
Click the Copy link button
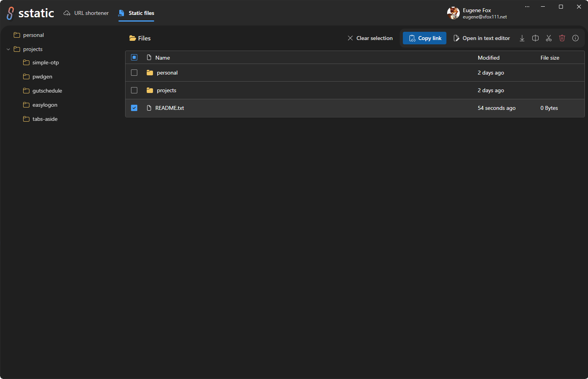click(425, 38)
